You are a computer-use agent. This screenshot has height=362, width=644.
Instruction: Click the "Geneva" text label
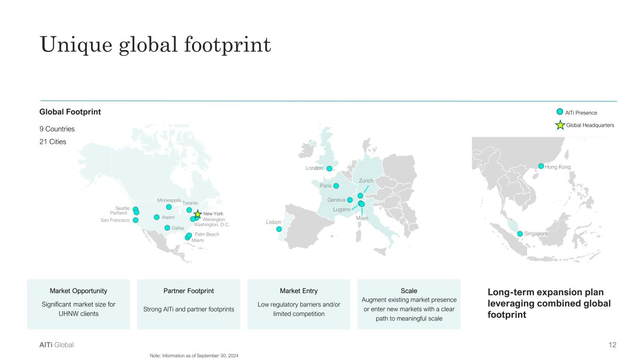[x=336, y=200]
